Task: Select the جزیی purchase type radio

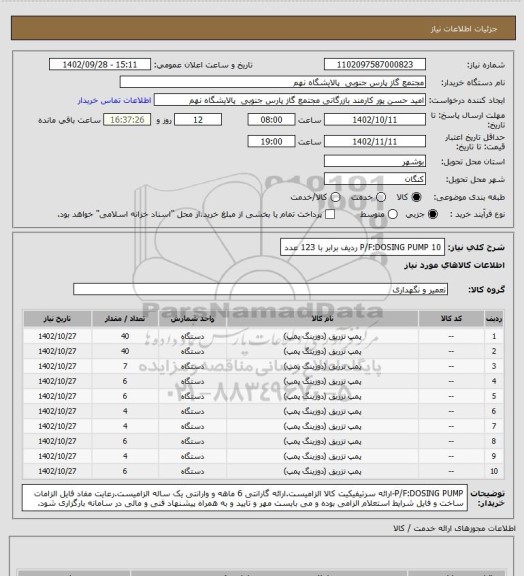Action: pyautogui.click(x=433, y=214)
